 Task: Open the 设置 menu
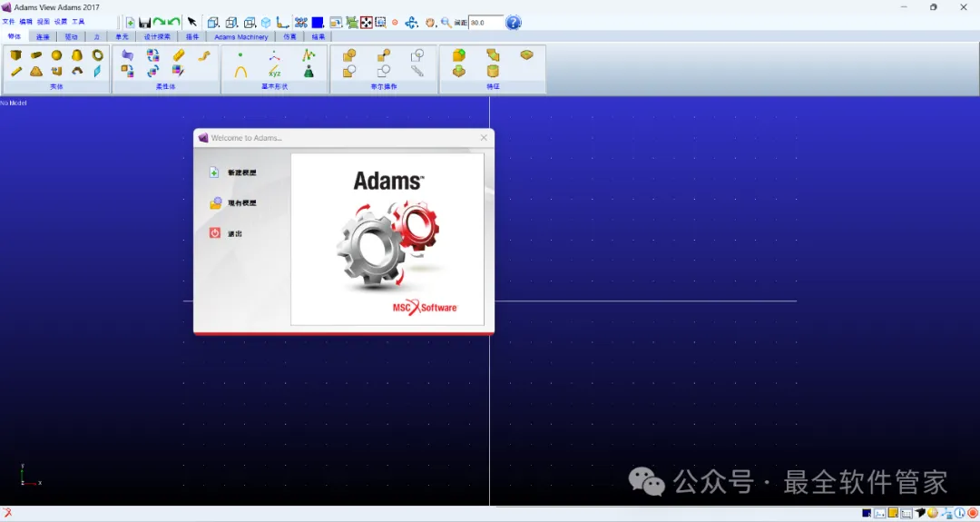tap(61, 22)
